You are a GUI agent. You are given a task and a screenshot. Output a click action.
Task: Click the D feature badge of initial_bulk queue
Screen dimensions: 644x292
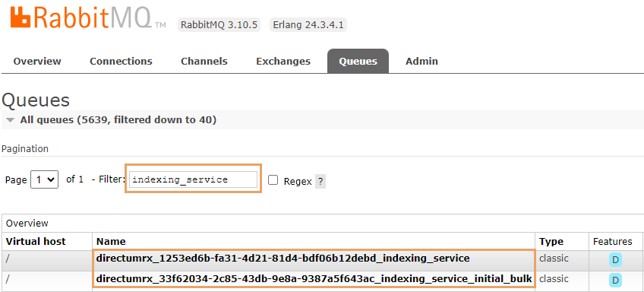coord(615,281)
